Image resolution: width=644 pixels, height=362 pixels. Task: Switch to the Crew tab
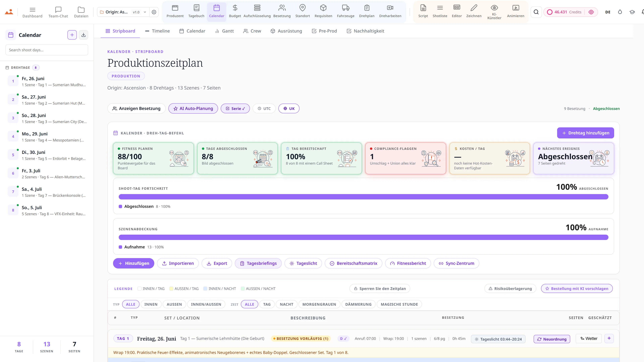pyautogui.click(x=252, y=31)
